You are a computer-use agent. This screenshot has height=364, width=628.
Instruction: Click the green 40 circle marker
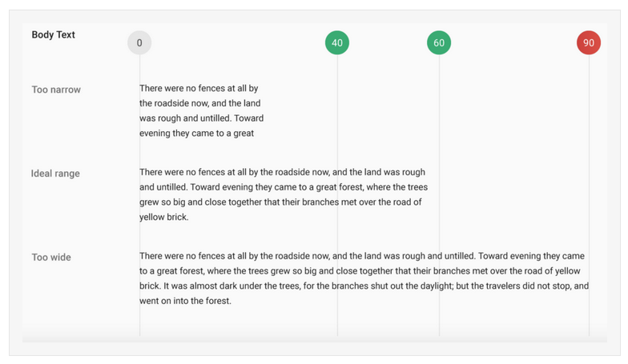337,43
